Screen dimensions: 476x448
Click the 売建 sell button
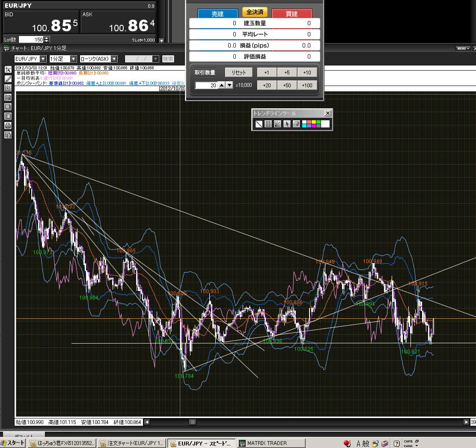[x=217, y=14]
